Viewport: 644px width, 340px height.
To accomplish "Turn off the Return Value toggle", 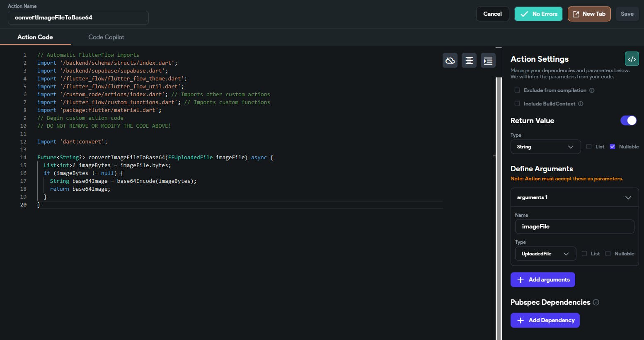I will 628,121.
